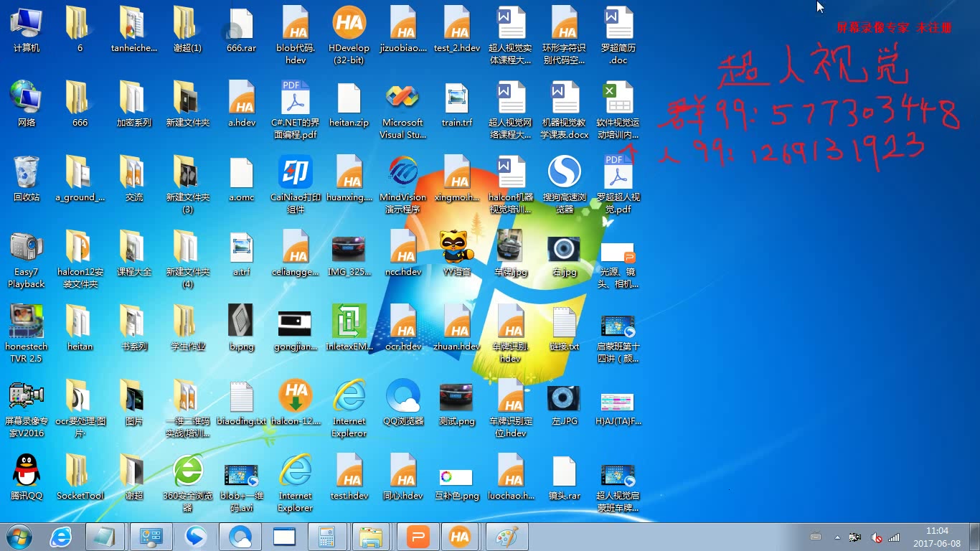Open the tray input method keyboard icon
The height and width of the screenshot is (551, 980).
(x=816, y=537)
